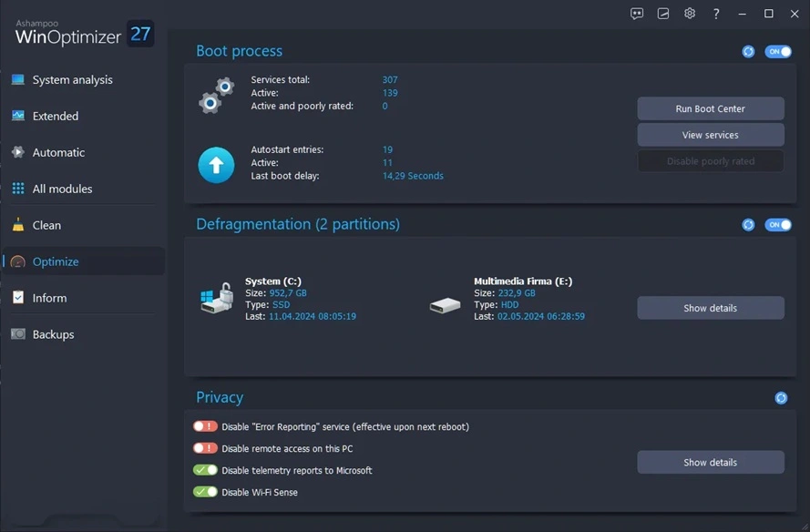
Task: Click the Automatic play-gear icon
Action: pos(18,152)
